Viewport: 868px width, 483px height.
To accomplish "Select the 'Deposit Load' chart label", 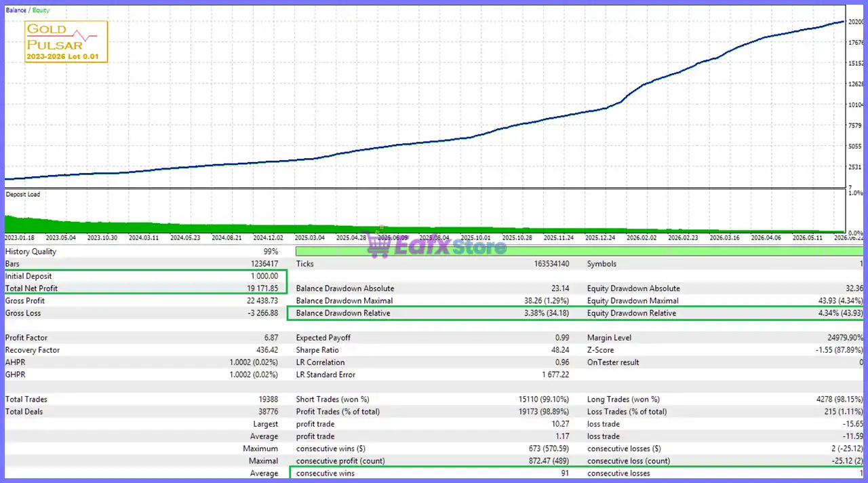I will tap(23, 195).
